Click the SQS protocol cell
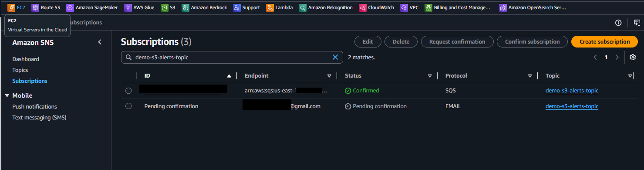 point(451,91)
